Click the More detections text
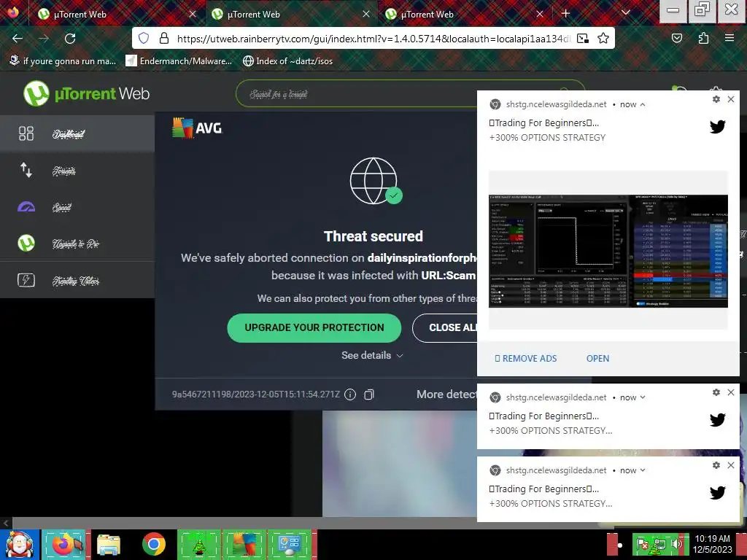747x560 pixels. coord(447,394)
